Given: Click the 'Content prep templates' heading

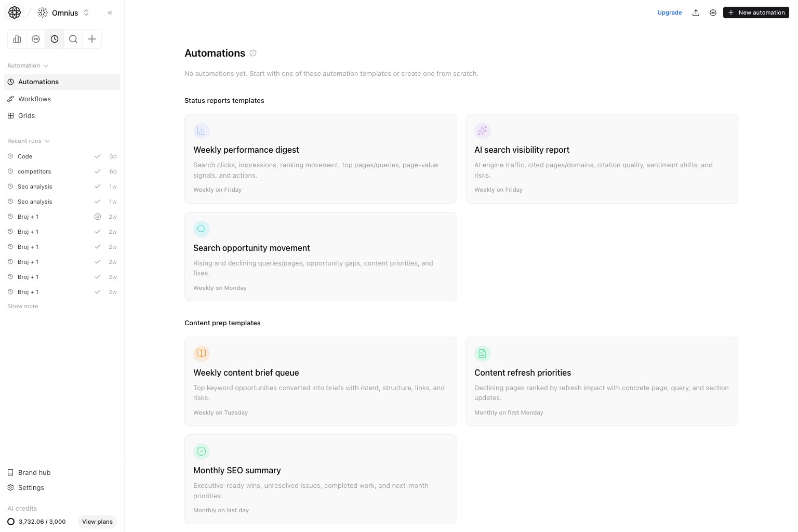Looking at the screenshot, I should click(222, 323).
